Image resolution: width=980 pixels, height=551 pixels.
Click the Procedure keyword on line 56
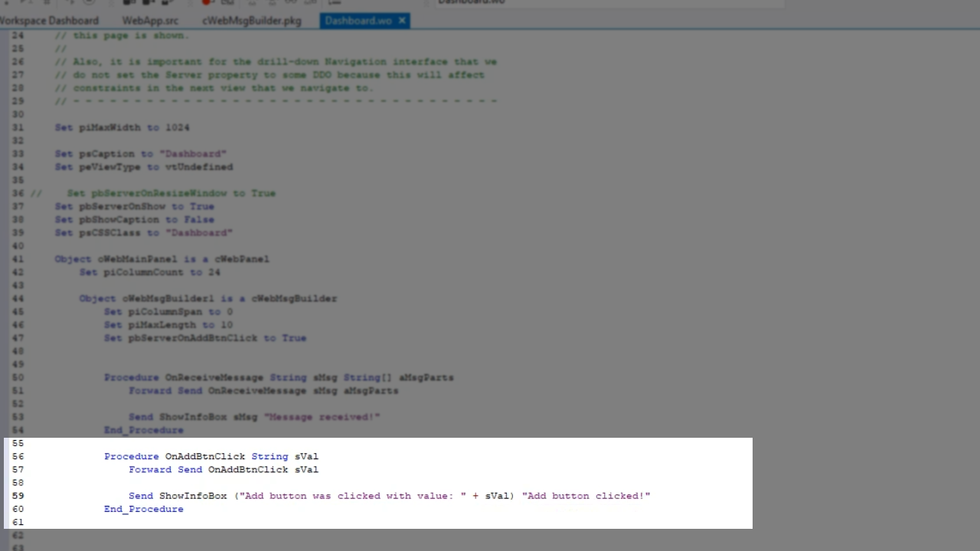tap(132, 456)
